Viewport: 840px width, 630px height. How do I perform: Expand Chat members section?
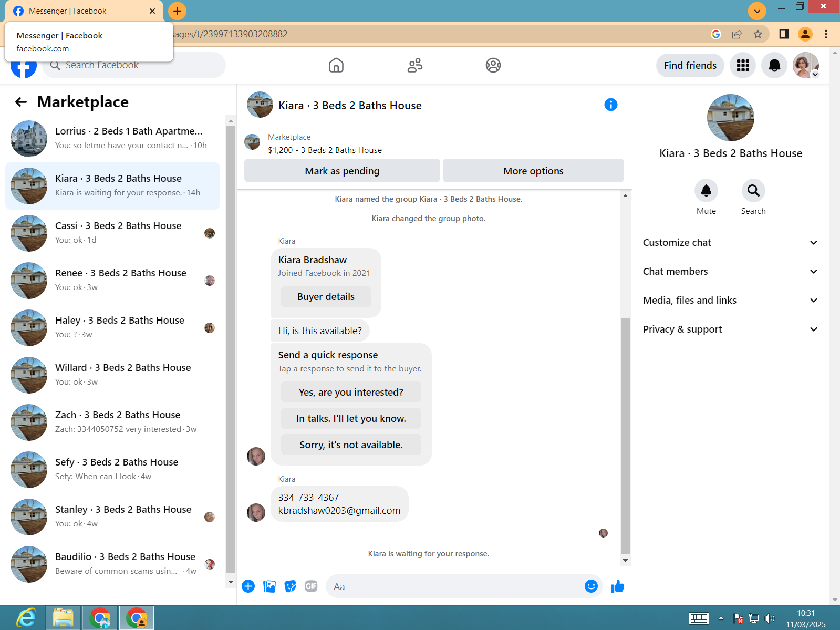730,272
